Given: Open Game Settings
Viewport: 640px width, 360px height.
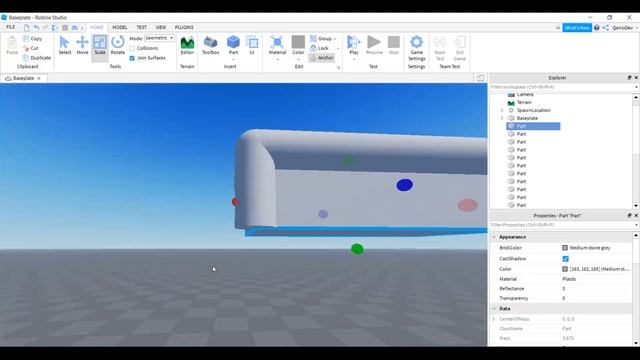Looking at the screenshot, I should point(416,48).
